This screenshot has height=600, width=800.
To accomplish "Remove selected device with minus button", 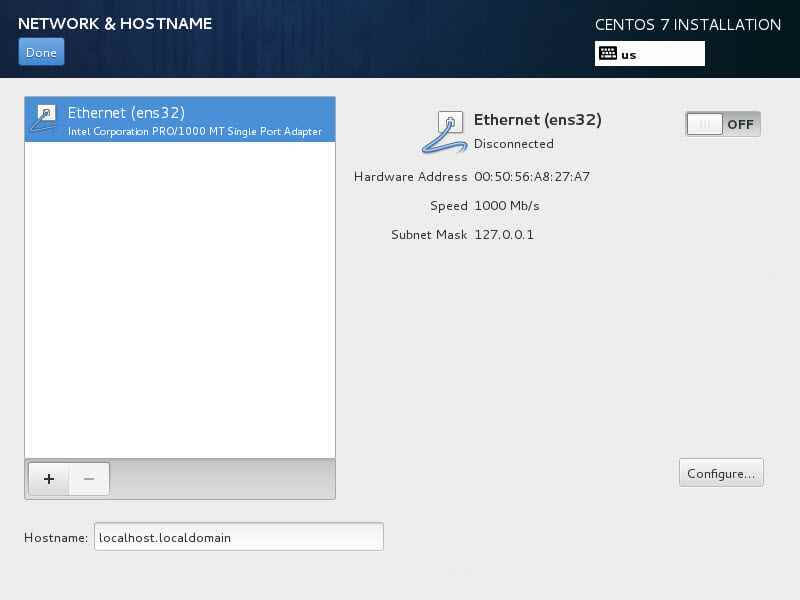I will [x=89, y=479].
